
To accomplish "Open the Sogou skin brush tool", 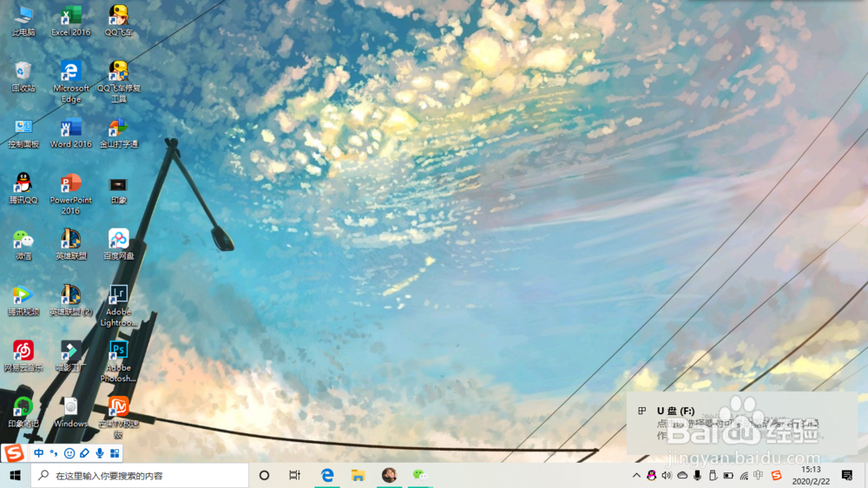I will tap(84, 453).
